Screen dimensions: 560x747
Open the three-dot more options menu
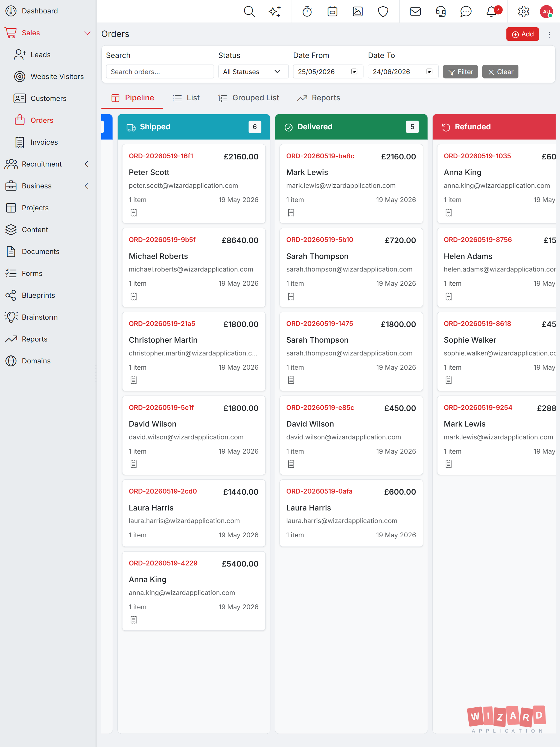pyautogui.click(x=549, y=34)
